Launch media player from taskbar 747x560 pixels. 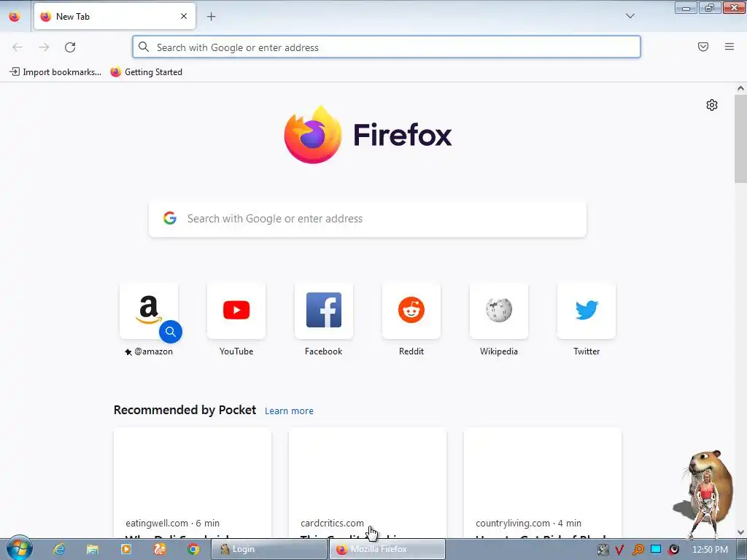(x=126, y=549)
